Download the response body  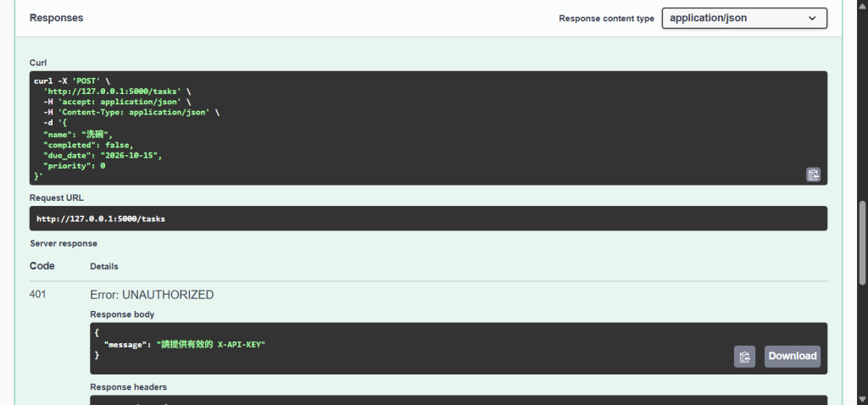[793, 357]
